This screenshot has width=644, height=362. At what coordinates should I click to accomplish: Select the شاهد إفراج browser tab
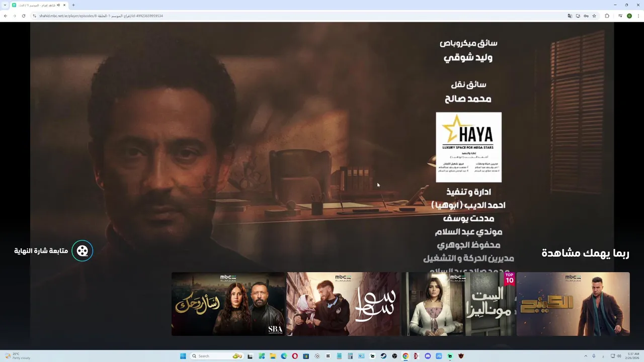coord(39,5)
